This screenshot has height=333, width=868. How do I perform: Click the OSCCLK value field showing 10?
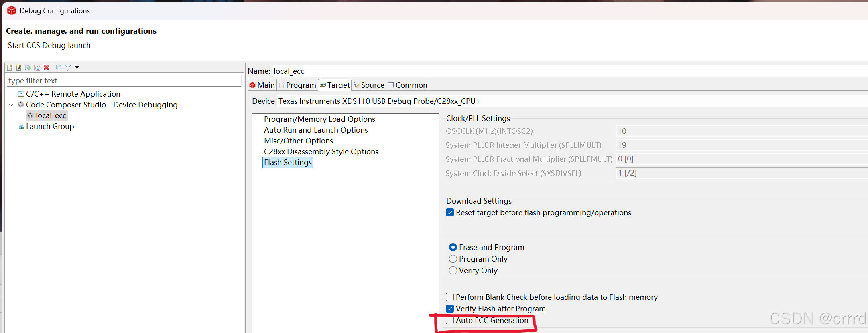742,131
